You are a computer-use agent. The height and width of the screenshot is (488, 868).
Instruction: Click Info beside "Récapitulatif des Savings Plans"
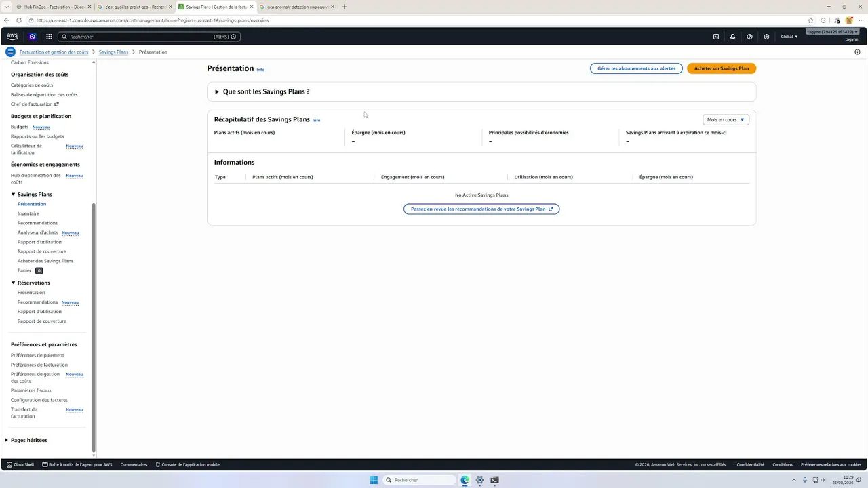pyautogui.click(x=316, y=120)
